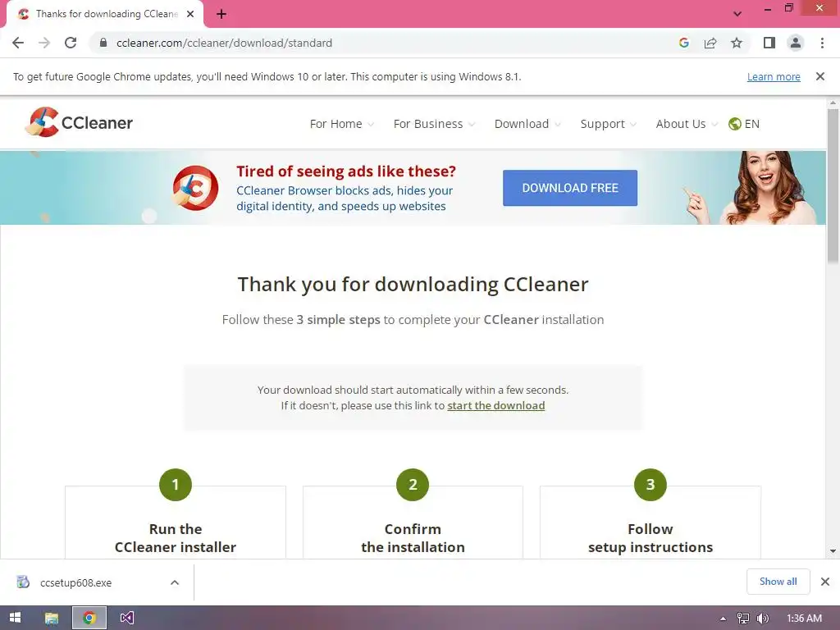Dismiss the Windows update notification bar
The width and height of the screenshot is (840, 630).
(x=820, y=76)
